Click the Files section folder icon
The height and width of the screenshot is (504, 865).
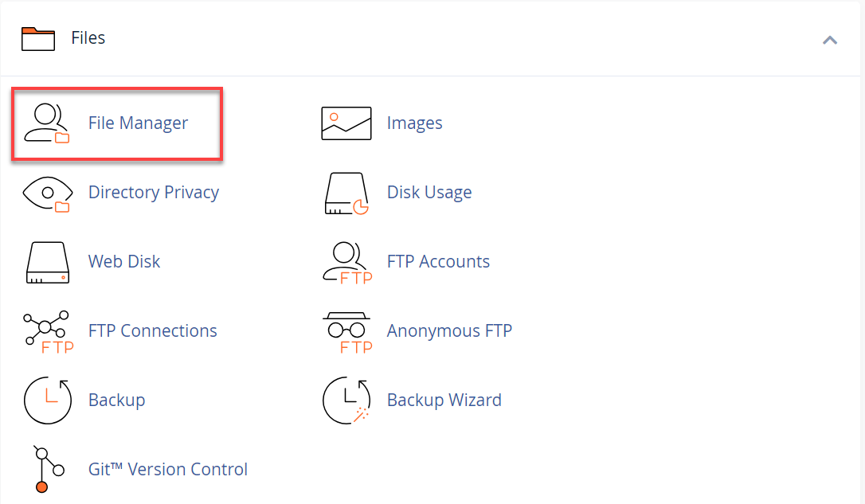click(38, 38)
